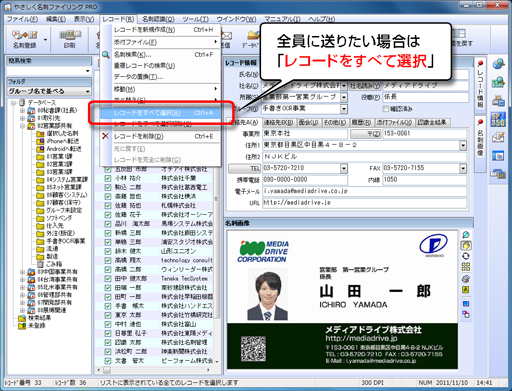Choose レコードを新規作成(N) from menu

pyautogui.click(x=161, y=30)
